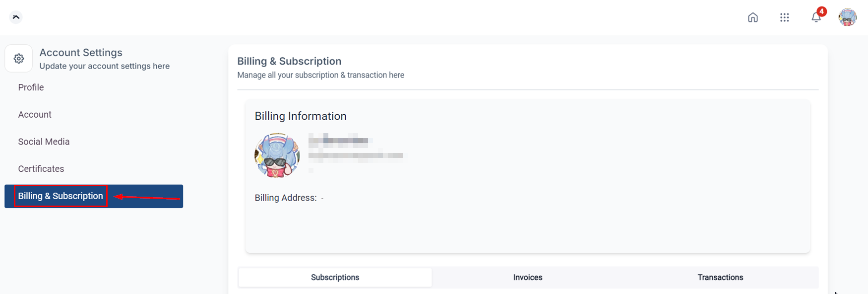Open the Profile settings section
Viewport: 868px width, 294px height.
point(31,87)
